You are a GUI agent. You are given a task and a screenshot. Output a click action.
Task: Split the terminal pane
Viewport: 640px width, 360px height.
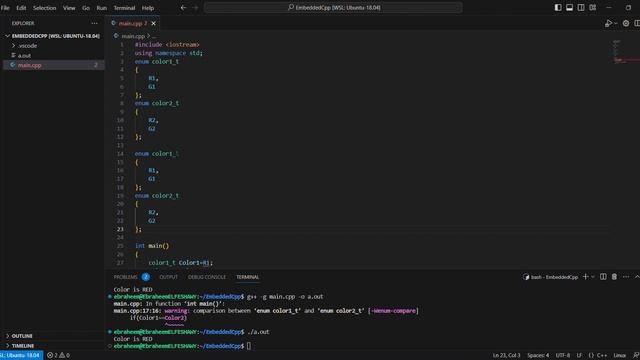pyautogui.click(x=603, y=277)
